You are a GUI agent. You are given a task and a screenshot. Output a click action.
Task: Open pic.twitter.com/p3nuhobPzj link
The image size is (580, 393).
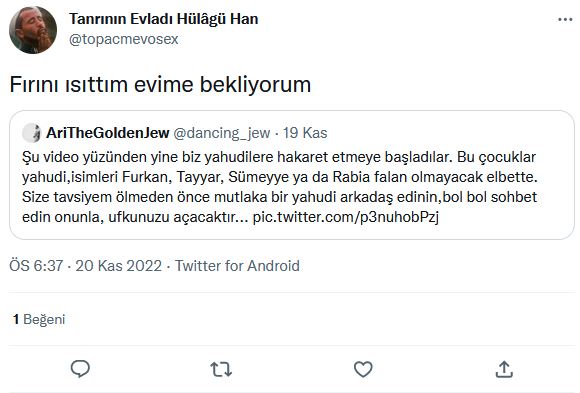(345, 217)
